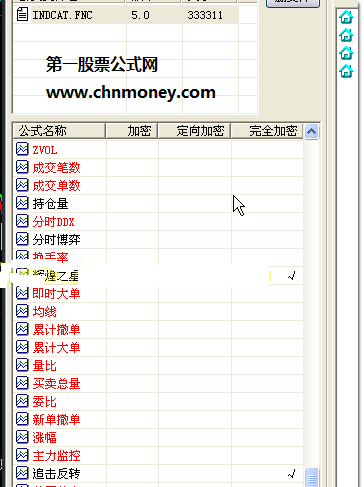Click the 定向加密 column header
Screen dimensions: 364x487
pyautogui.click(x=194, y=131)
